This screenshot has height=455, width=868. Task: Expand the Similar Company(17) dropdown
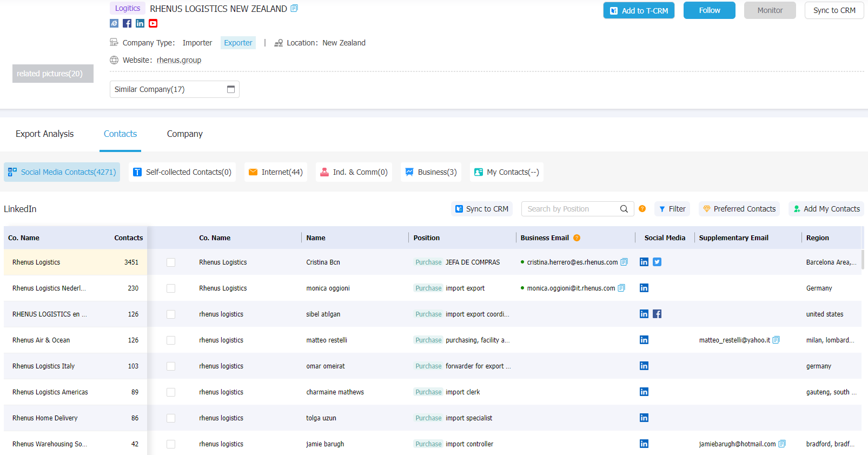[x=175, y=89]
